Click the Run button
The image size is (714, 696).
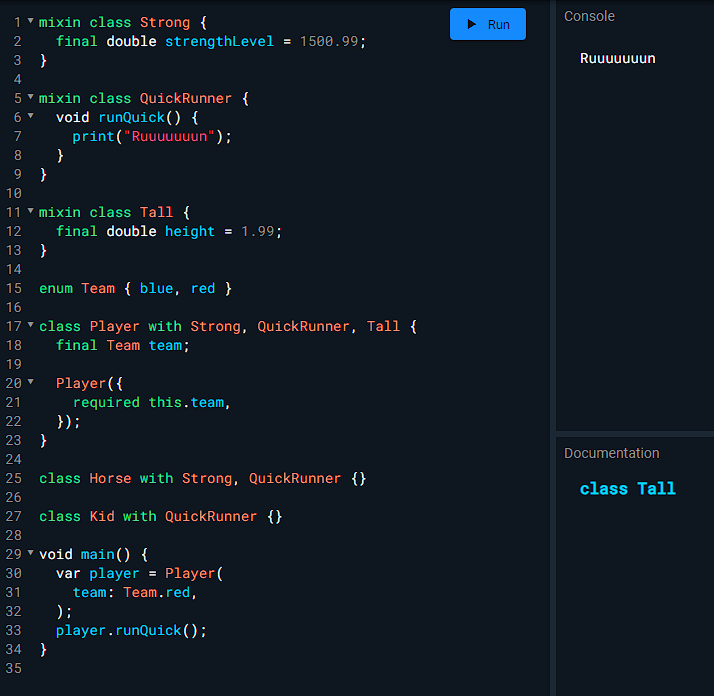(488, 24)
